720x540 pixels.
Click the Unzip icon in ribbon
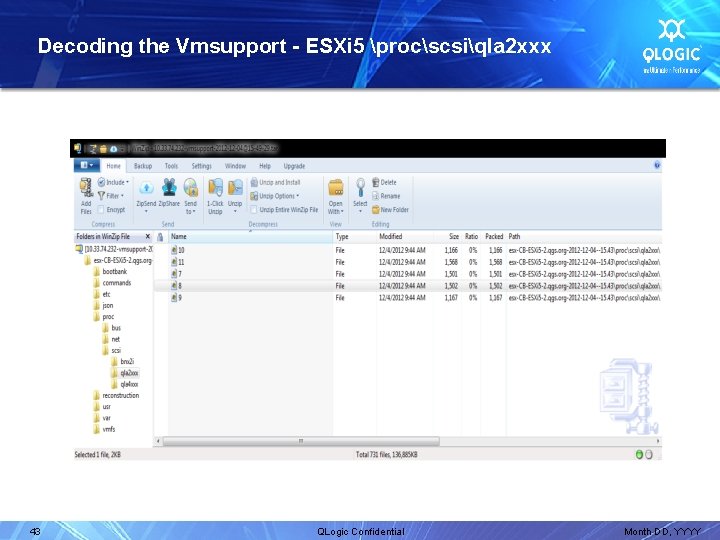235,188
